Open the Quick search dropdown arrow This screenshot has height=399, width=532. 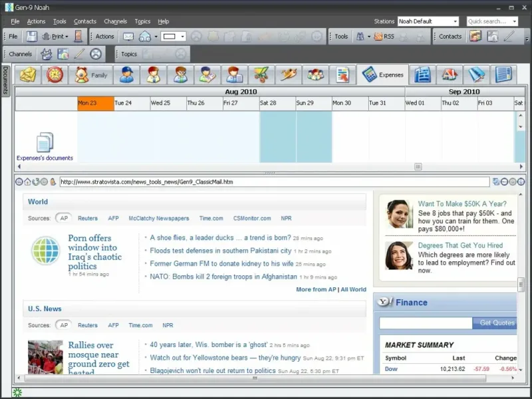[515, 21]
